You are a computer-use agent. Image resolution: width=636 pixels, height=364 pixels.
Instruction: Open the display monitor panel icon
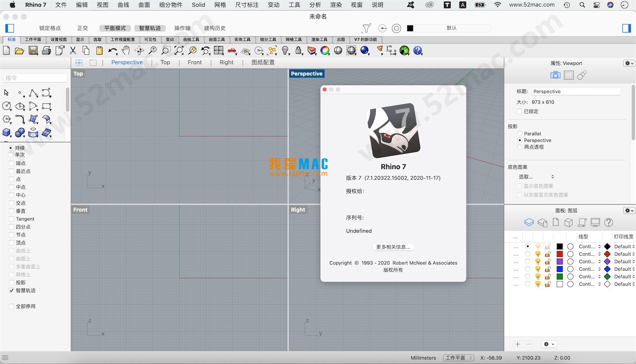pyautogui.click(x=595, y=222)
